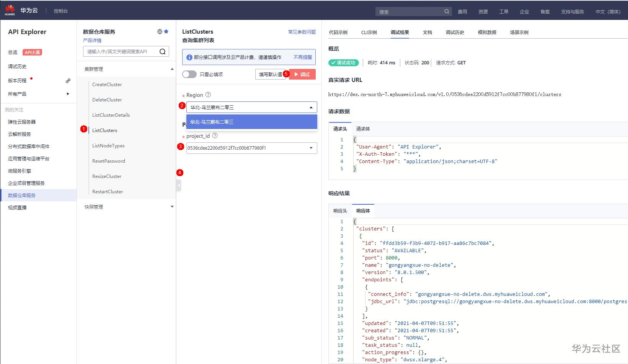The width and height of the screenshot is (628, 364).
Task: Open the 产品详情 link
Action: (x=92, y=41)
